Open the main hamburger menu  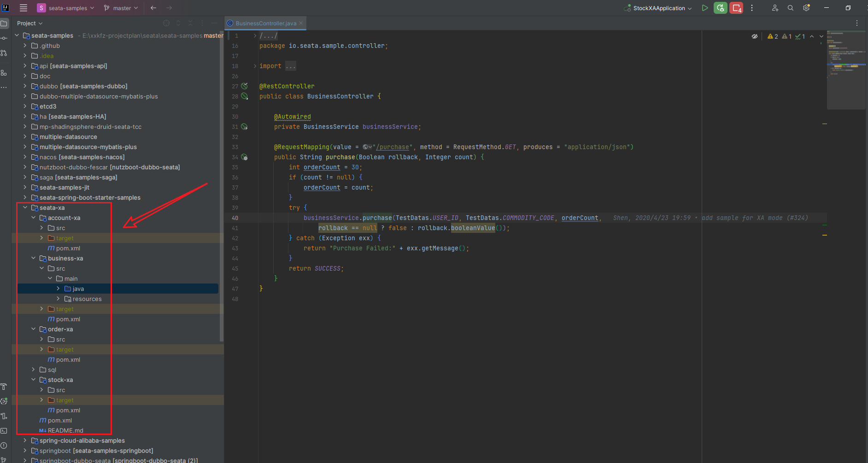(23, 8)
